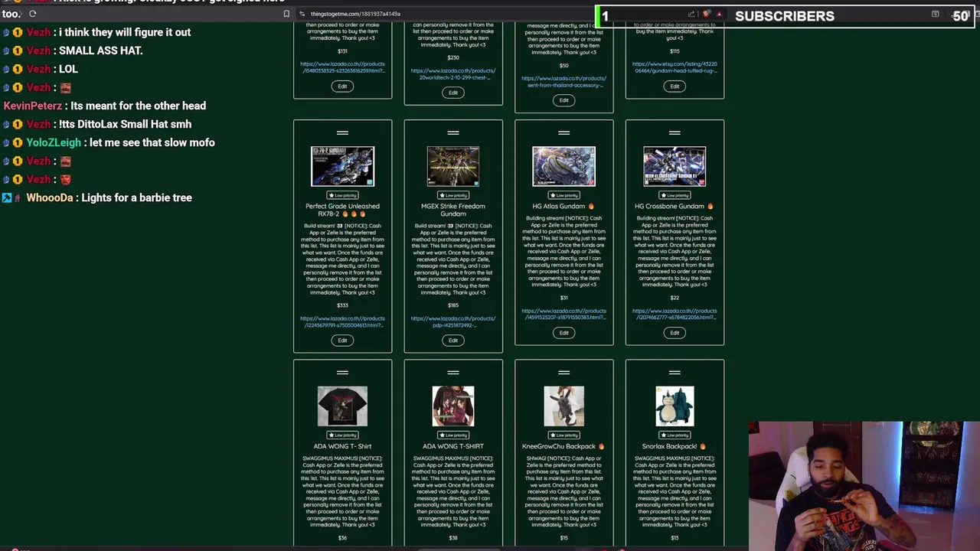
Task: Click the share icon in the browser toolbar
Action: click(691, 14)
